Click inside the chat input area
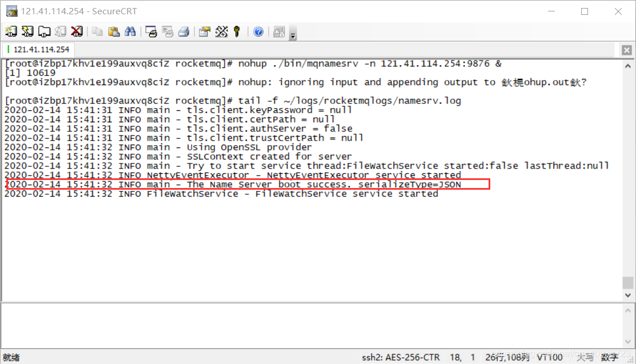The image size is (636, 364). 311,326
